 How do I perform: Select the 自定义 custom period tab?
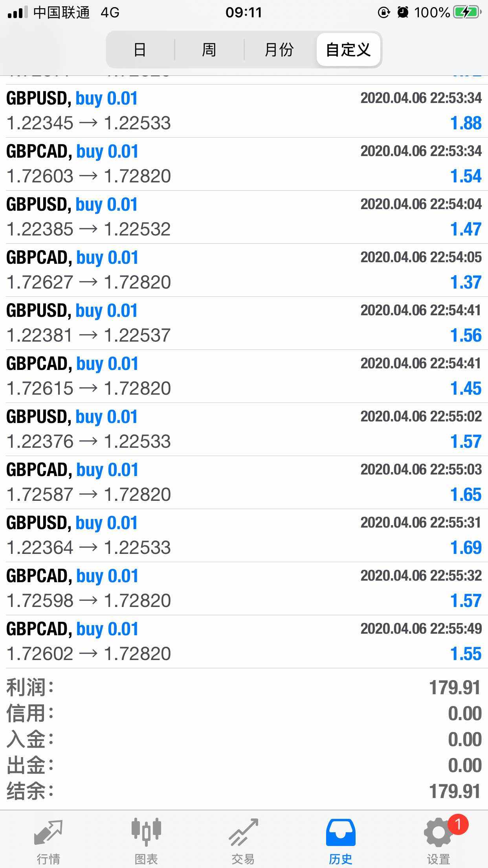348,50
